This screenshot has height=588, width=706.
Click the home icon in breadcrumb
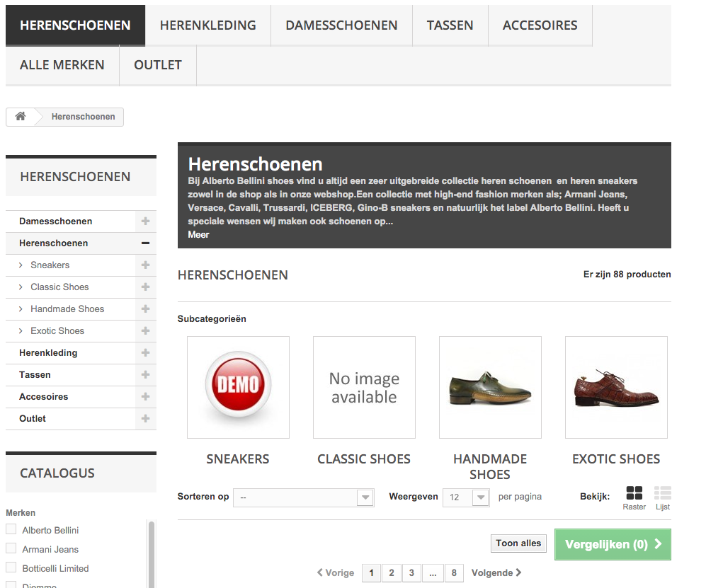pyautogui.click(x=21, y=117)
